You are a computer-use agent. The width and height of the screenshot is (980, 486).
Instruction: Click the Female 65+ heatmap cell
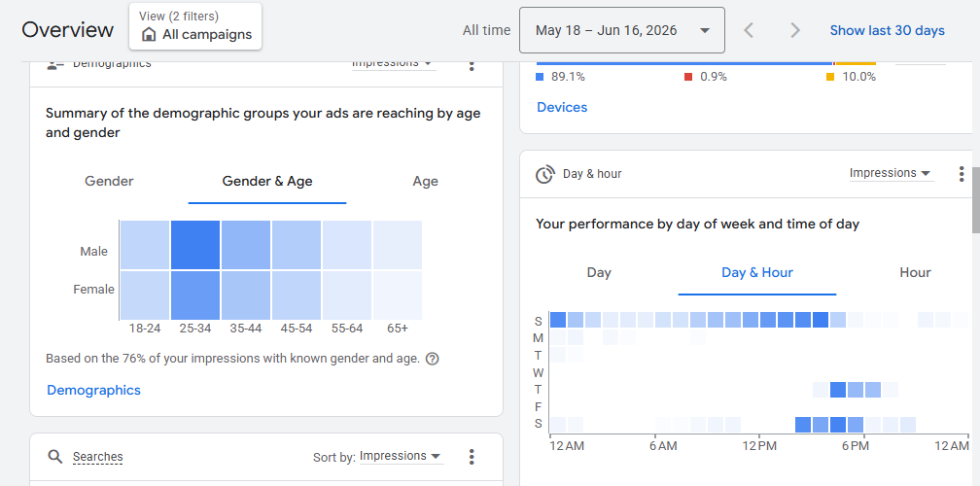click(x=398, y=295)
